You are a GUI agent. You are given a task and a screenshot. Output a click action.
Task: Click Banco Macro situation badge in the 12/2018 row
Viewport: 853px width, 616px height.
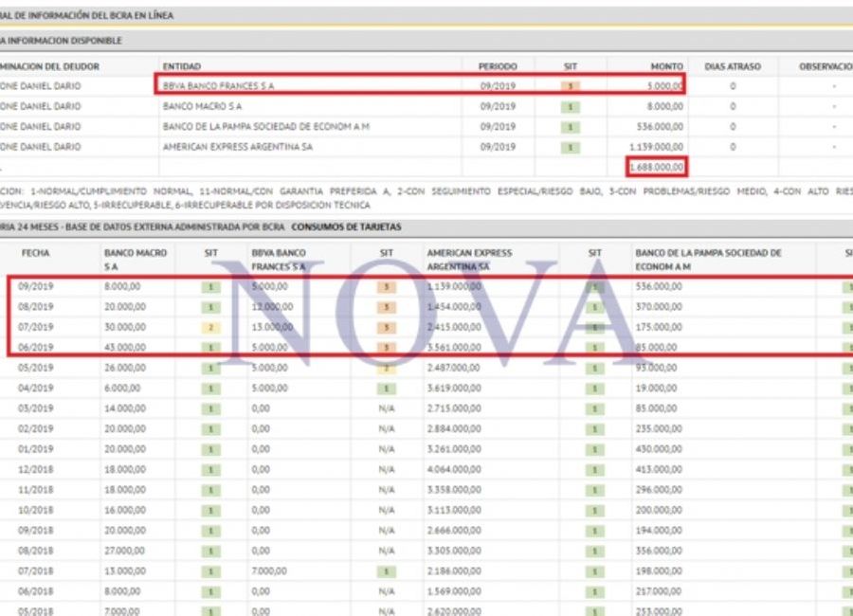click(212, 469)
